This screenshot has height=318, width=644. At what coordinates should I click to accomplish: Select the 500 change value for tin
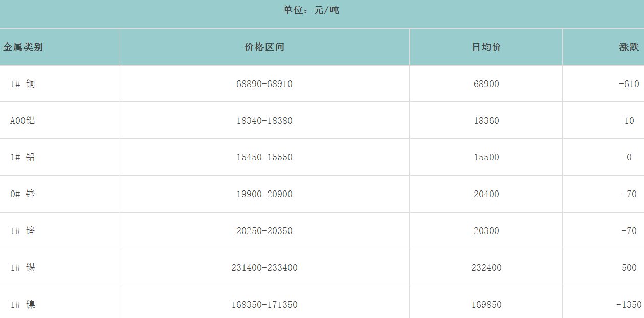pos(629,268)
